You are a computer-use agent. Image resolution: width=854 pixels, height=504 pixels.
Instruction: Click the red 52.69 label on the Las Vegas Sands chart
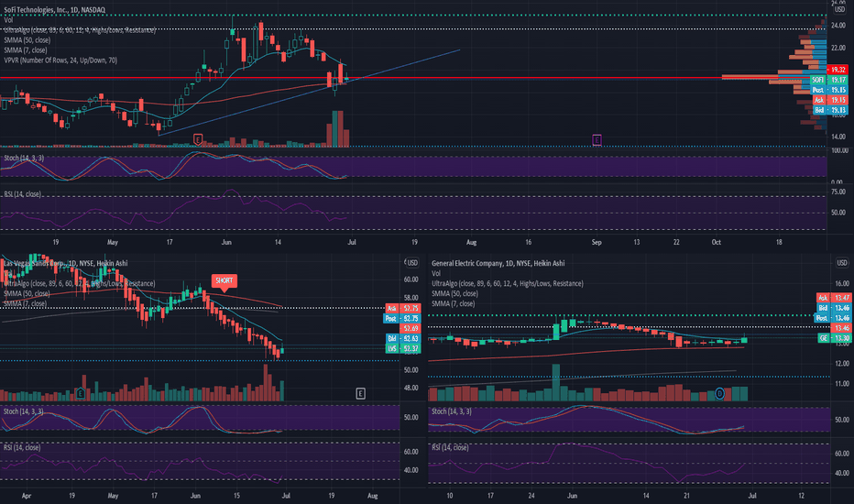[411, 329]
